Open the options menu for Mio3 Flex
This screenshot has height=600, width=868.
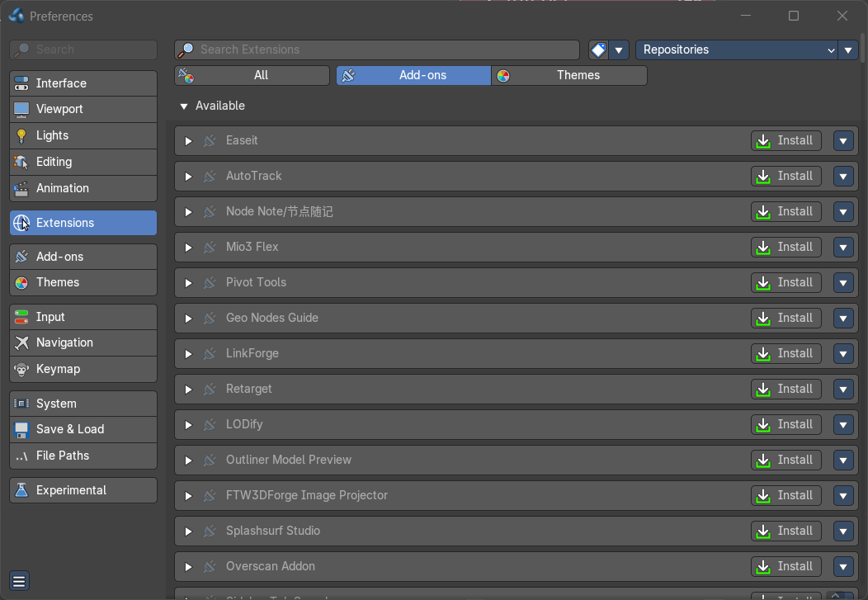coord(843,248)
